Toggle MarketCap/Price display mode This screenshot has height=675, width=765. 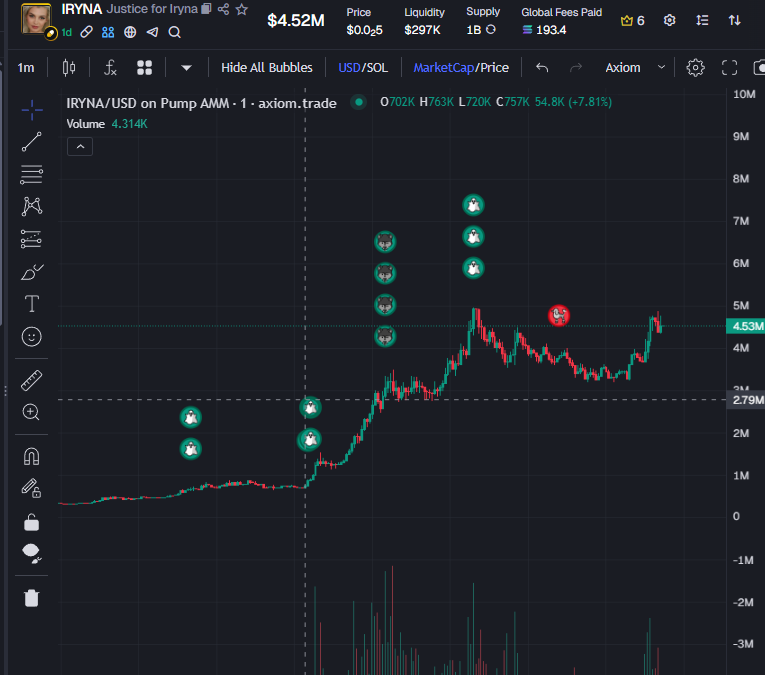[461, 67]
